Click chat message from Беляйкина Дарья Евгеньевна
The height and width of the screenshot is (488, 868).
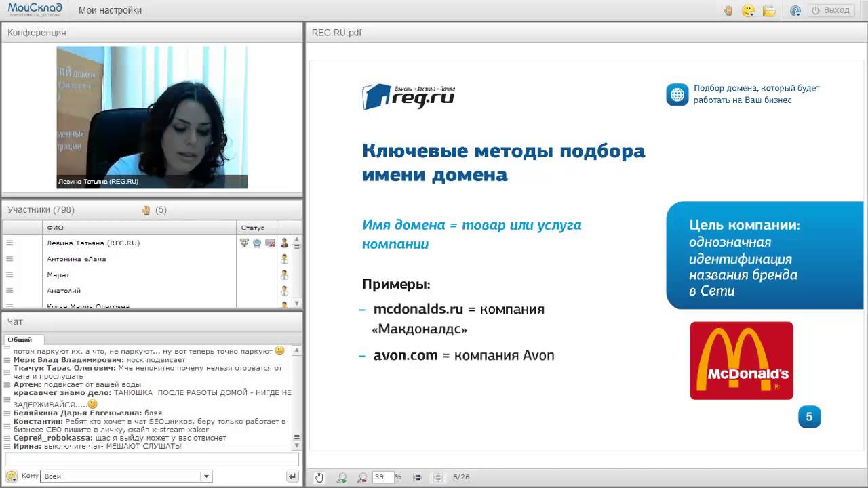pyautogui.click(x=87, y=413)
